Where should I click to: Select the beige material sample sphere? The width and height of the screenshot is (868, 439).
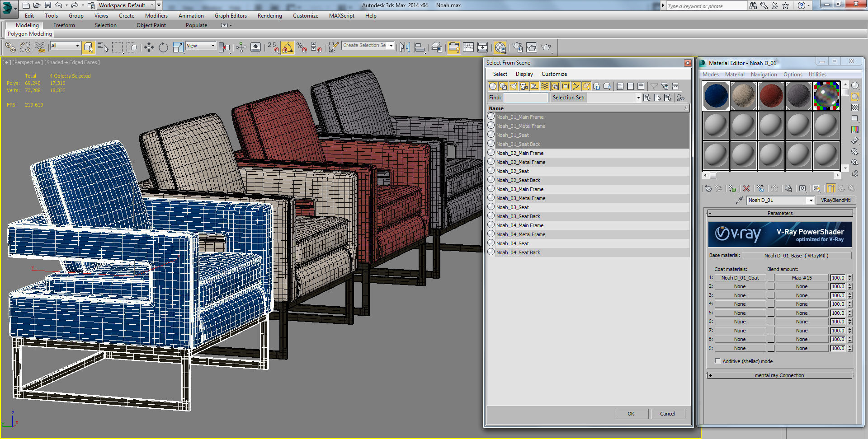click(744, 96)
